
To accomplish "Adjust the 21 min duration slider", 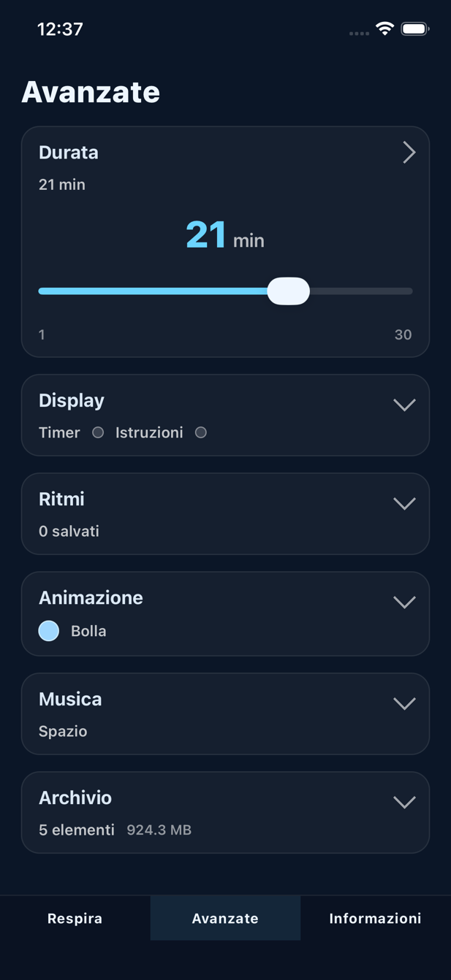I will pos(289,291).
